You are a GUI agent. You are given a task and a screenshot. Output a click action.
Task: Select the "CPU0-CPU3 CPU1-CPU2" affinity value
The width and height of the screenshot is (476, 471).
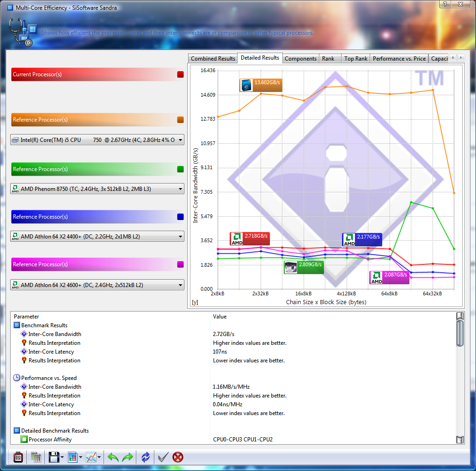coord(243,440)
